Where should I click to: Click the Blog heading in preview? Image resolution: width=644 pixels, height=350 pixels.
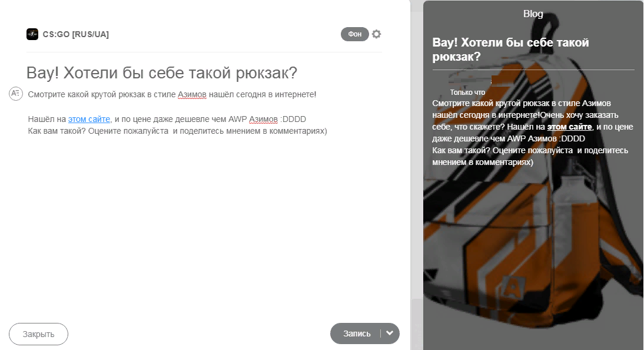click(x=533, y=14)
